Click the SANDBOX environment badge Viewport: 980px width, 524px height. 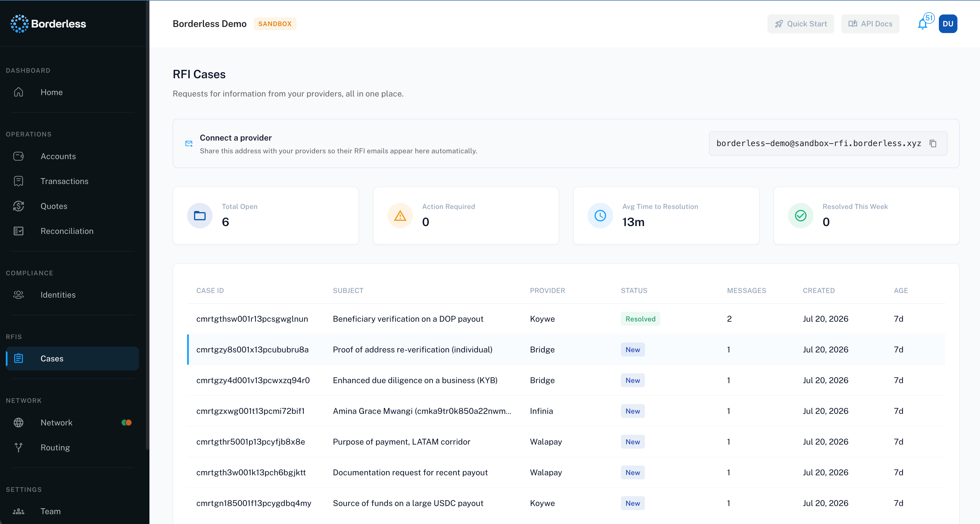[x=275, y=23]
